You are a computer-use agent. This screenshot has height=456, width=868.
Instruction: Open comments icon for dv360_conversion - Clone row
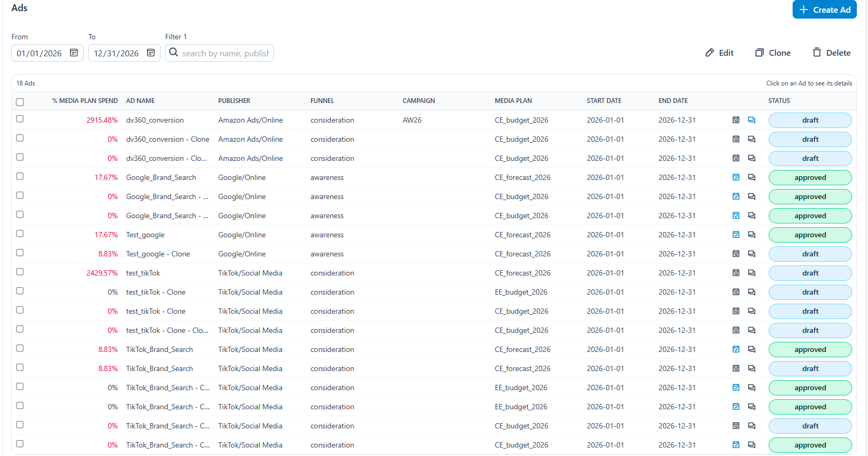coord(752,139)
